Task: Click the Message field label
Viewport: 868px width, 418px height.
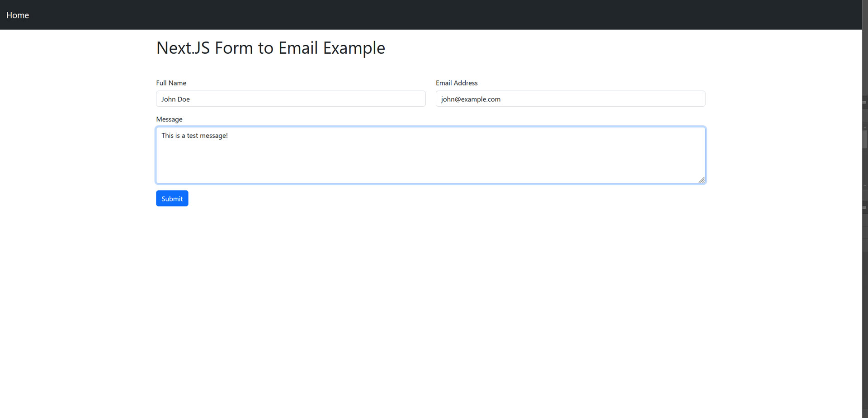Action: [x=169, y=119]
